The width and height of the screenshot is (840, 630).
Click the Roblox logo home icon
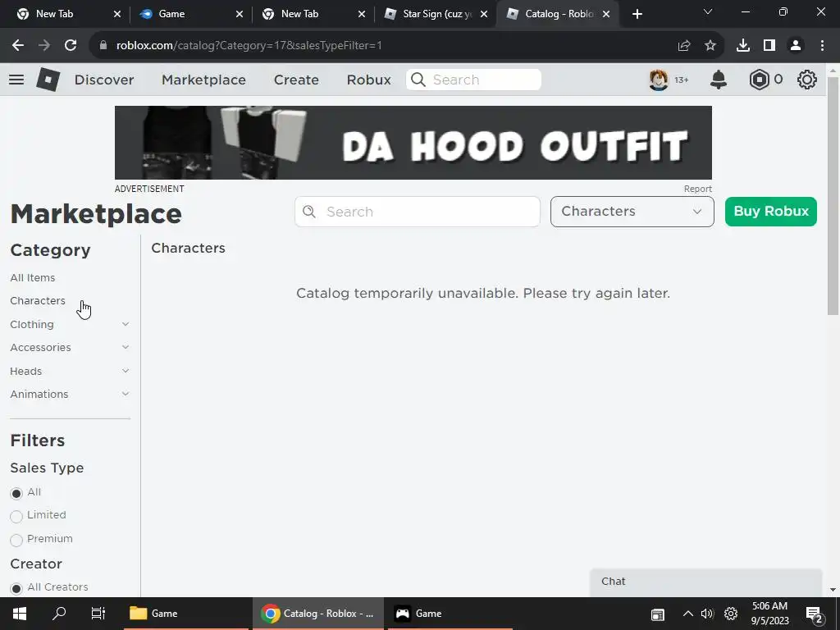tap(48, 80)
